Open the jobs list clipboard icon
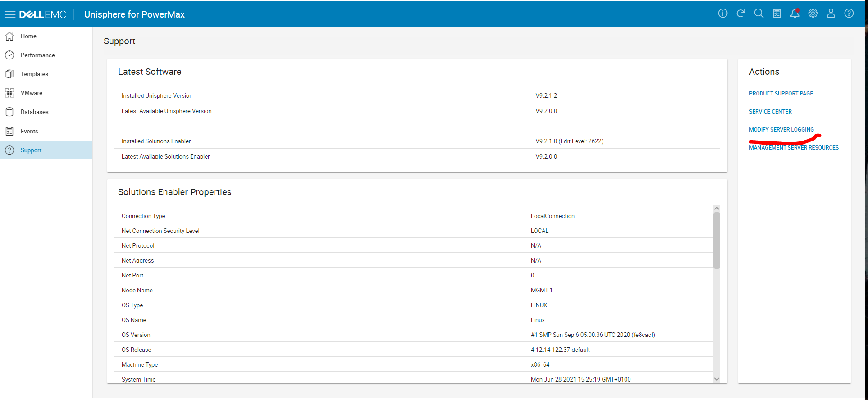868x400 pixels. tap(777, 14)
